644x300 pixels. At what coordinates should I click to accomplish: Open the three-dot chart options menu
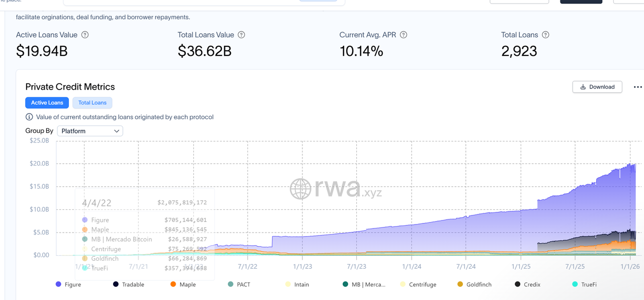coord(638,87)
